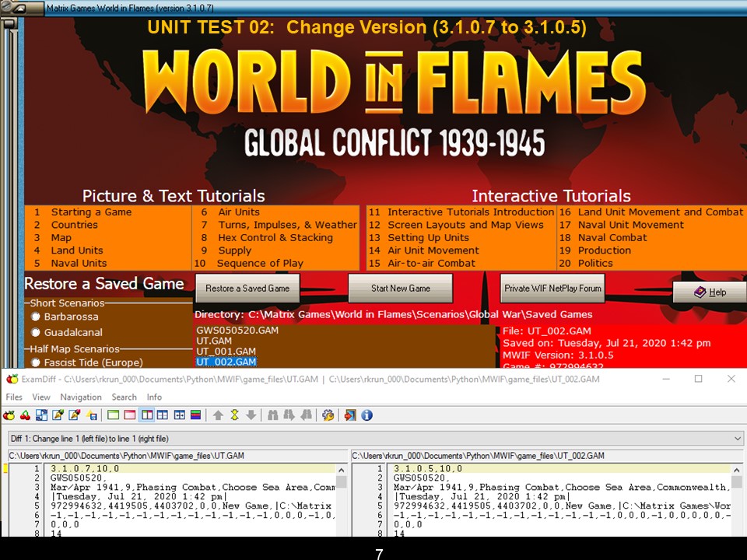Open the Navigation menu in ExamDiff
The height and width of the screenshot is (560, 747).
(80, 397)
